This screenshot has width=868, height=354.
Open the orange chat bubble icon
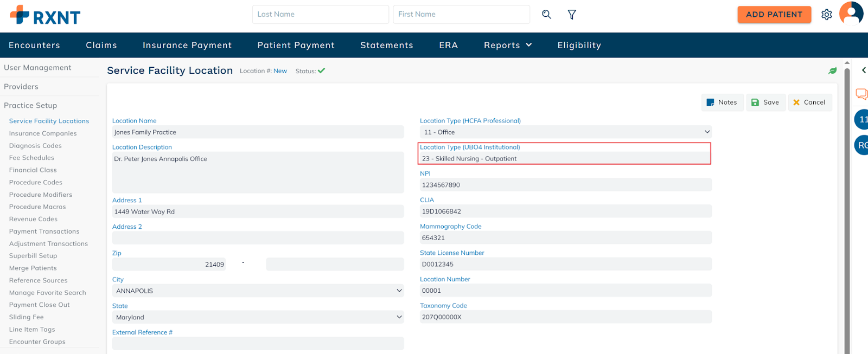tap(861, 94)
